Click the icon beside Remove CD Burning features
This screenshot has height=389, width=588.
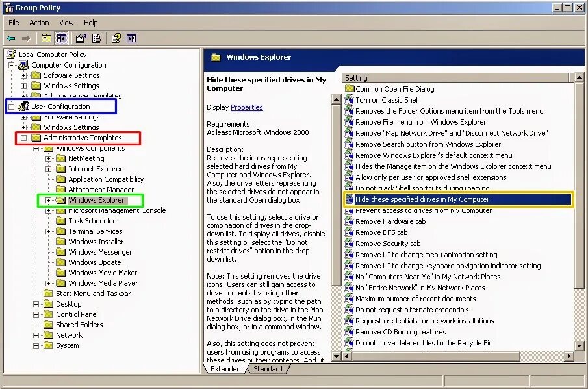tap(350, 332)
